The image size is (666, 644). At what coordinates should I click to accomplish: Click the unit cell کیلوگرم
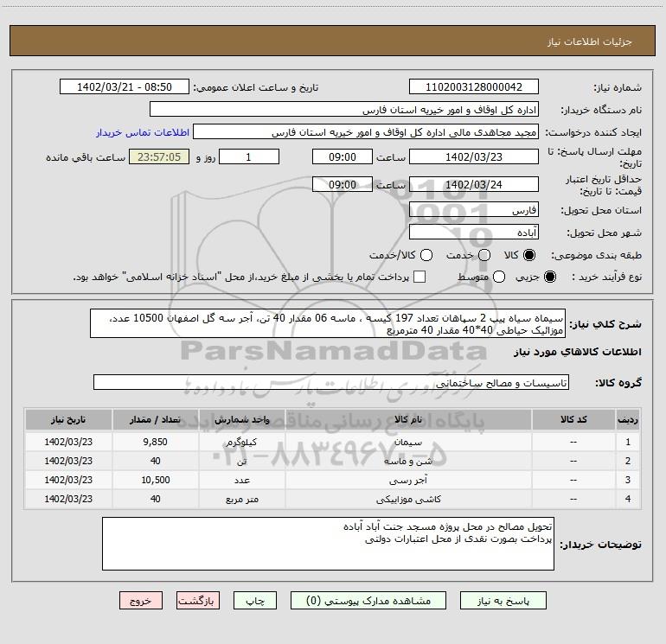(x=241, y=442)
